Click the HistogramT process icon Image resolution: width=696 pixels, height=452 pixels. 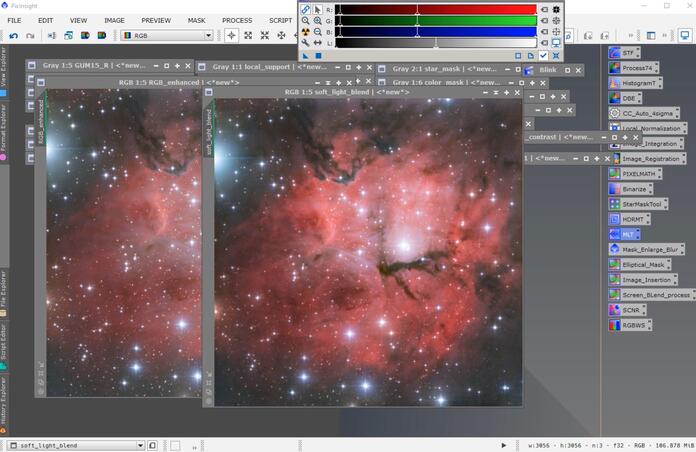(635, 83)
